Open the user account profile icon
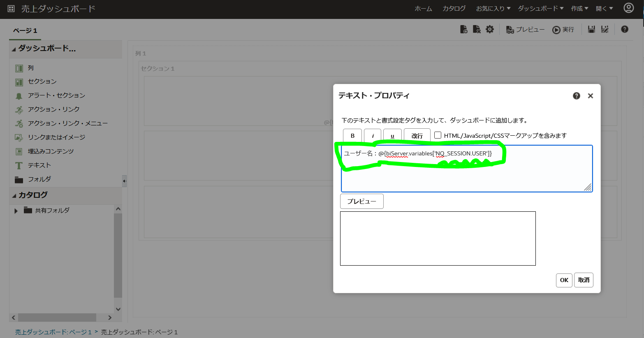This screenshot has width=644, height=338. pyautogui.click(x=628, y=8)
